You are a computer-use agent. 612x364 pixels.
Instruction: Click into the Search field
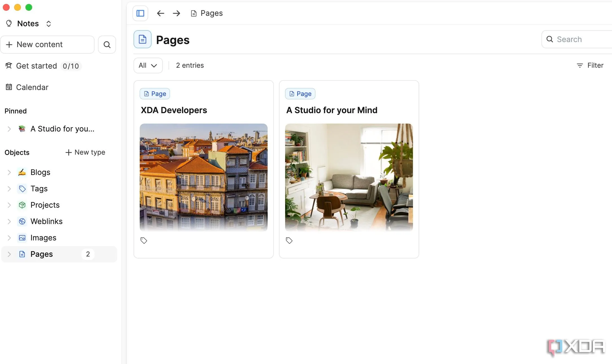pos(577,39)
